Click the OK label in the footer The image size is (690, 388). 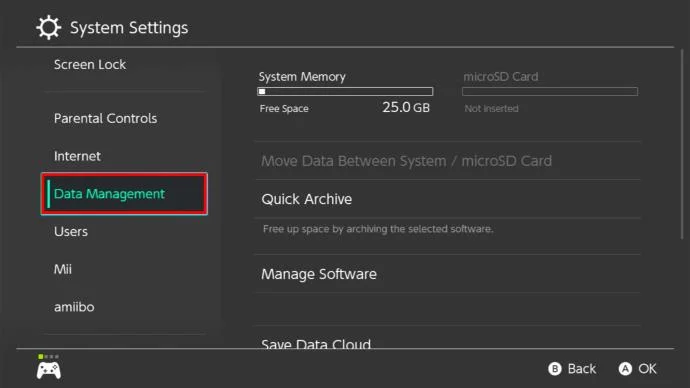coord(647,369)
